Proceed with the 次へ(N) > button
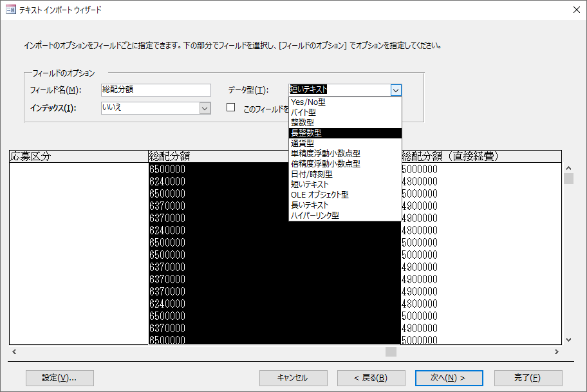 (449, 378)
